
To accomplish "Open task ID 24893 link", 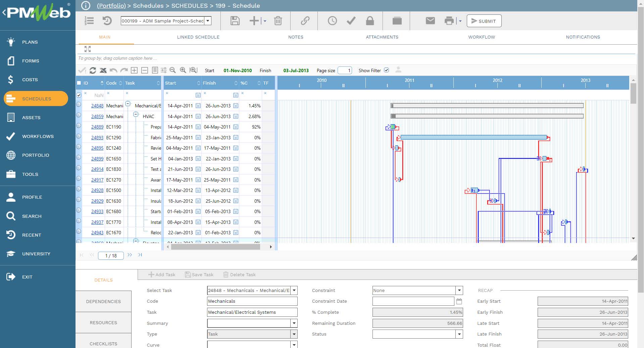I will point(97,138).
